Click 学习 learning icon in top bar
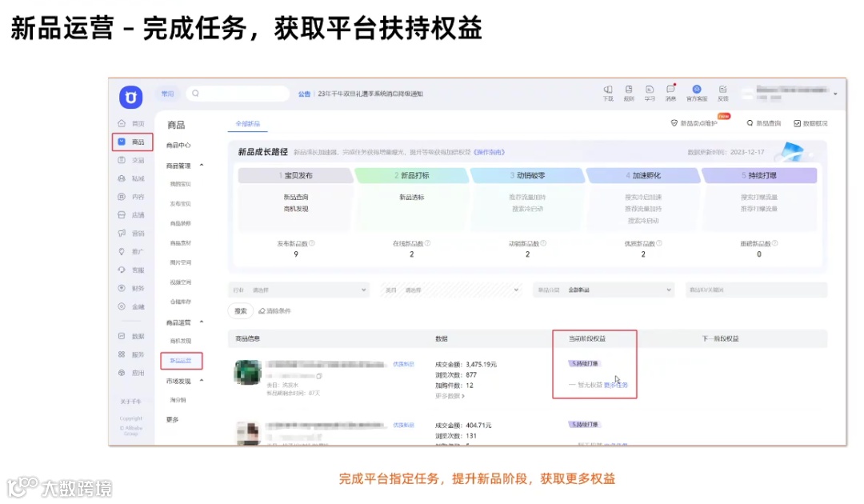 click(x=650, y=90)
